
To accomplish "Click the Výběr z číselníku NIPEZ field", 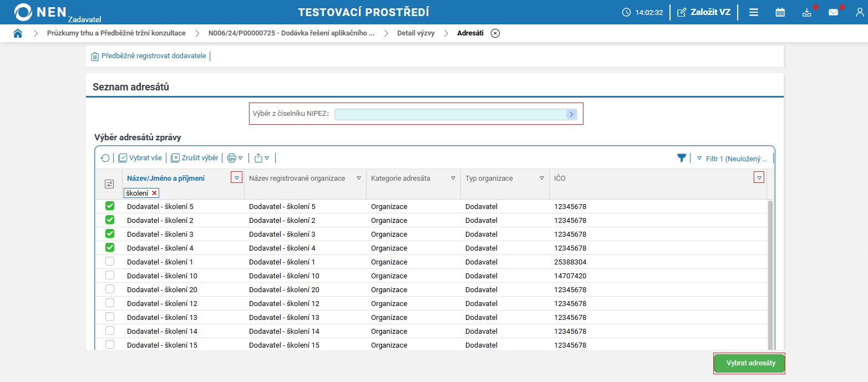I will (x=450, y=114).
